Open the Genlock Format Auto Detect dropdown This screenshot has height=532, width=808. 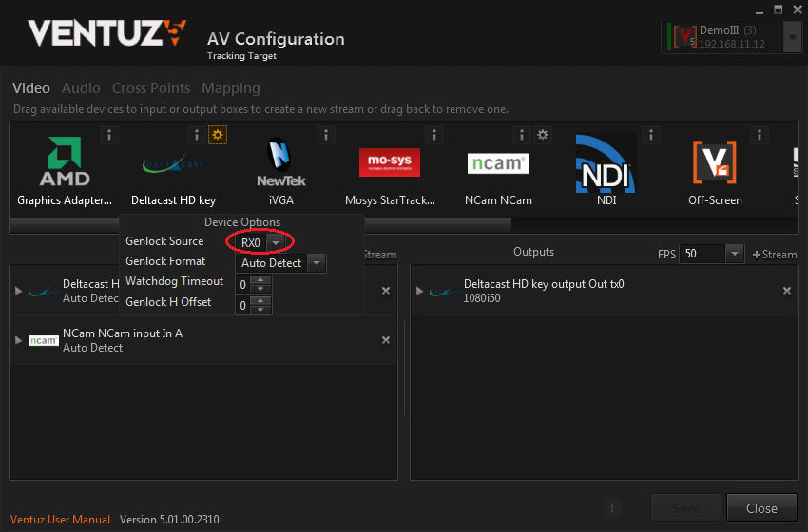point(317,263)
